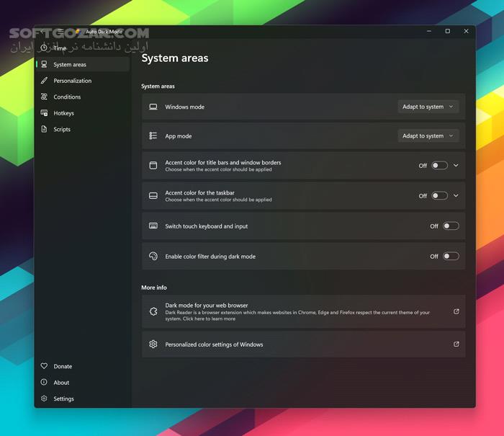The width and height of the screenshot is (504, 436).
Task: Open external link icon for Personalized color settings
Action: 456,344
